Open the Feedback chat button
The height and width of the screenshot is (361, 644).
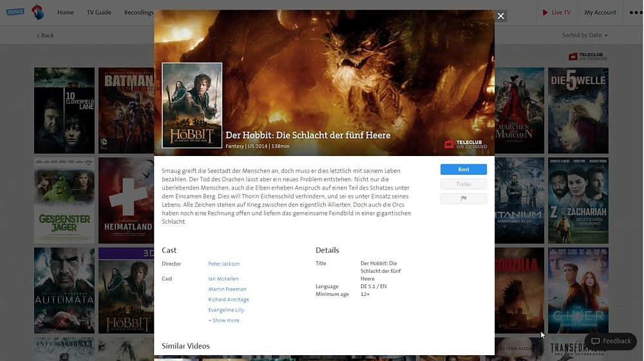click(x=611, y=341)
